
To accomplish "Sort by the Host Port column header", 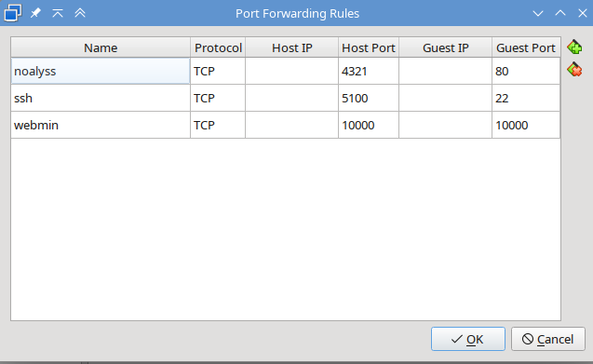I will click(369, 47).
